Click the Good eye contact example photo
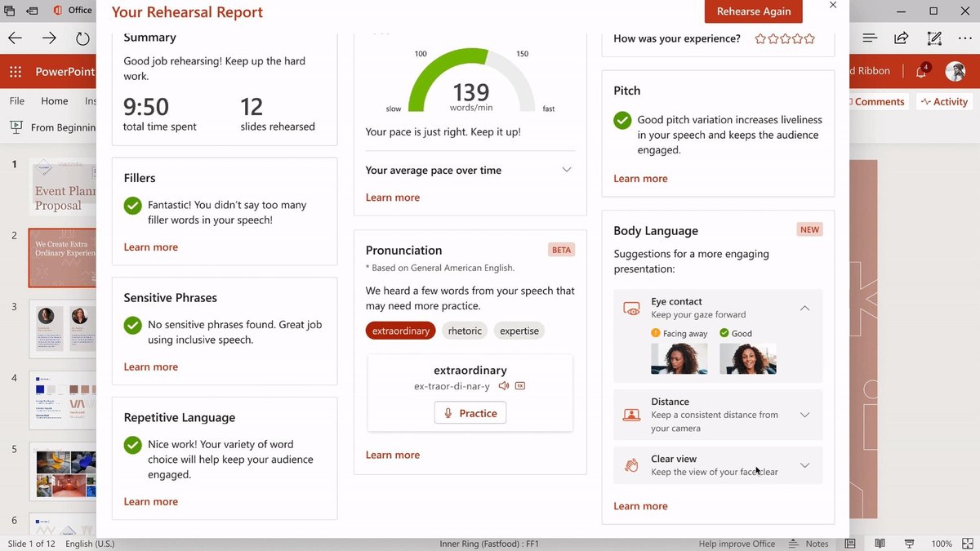The width and height of the screenshot is (980, 551). (x=748, y=358)
